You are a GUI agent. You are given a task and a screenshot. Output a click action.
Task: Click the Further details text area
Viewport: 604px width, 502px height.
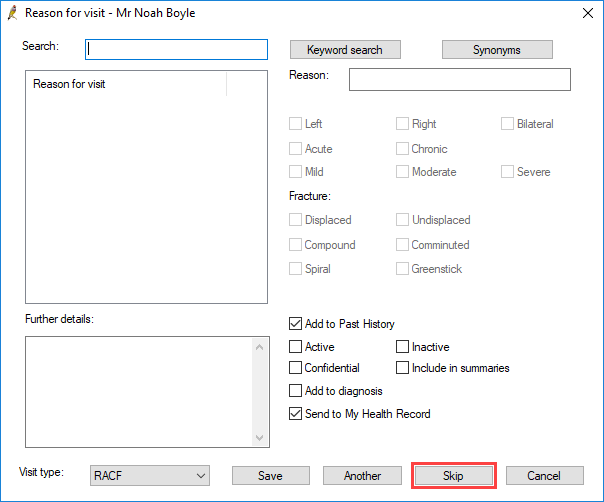pos(139,392)
